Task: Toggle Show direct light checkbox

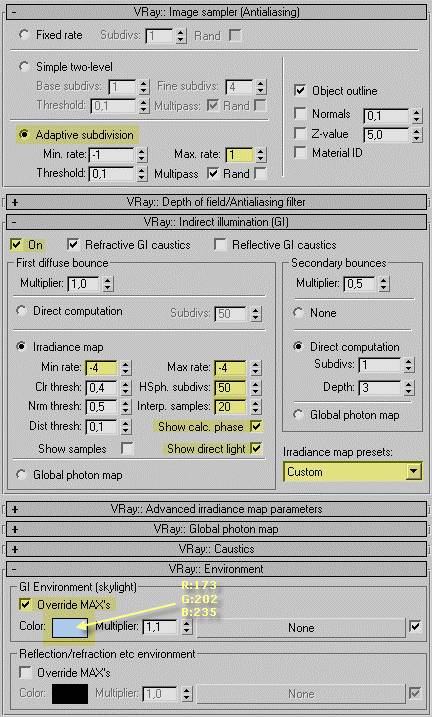Action: click(256, 448)
